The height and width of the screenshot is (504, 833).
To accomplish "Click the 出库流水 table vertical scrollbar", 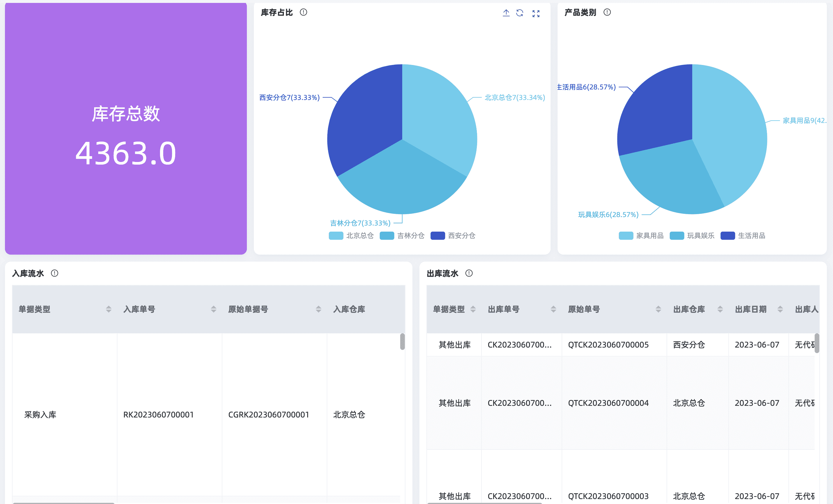I will (x=816, y=343).
